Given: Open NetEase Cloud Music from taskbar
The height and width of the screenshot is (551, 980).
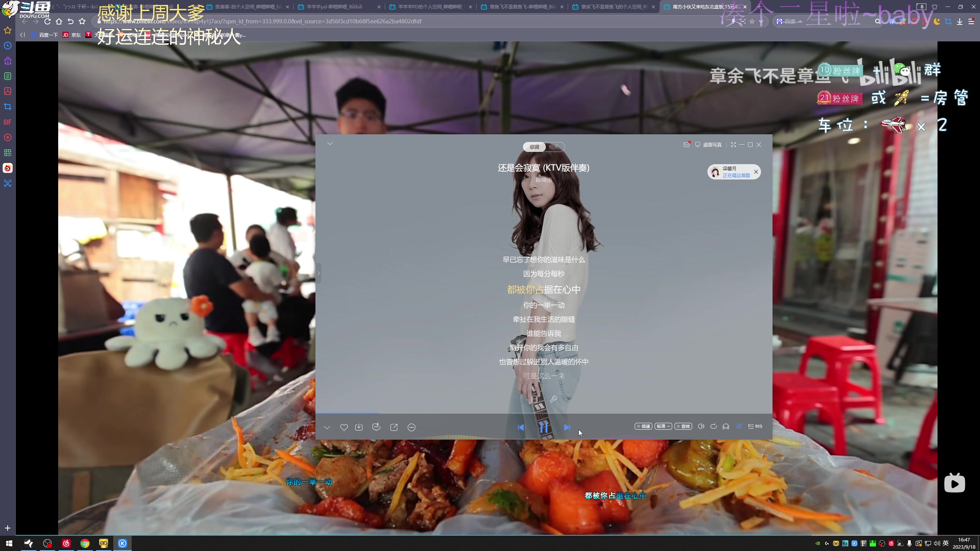Looking at the screenshot, I should (66, 543).
